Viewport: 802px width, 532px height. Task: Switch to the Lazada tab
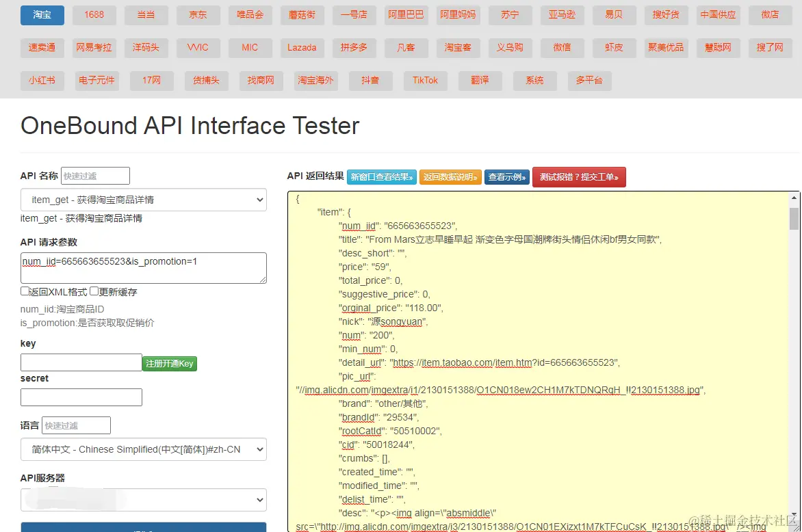302,47
